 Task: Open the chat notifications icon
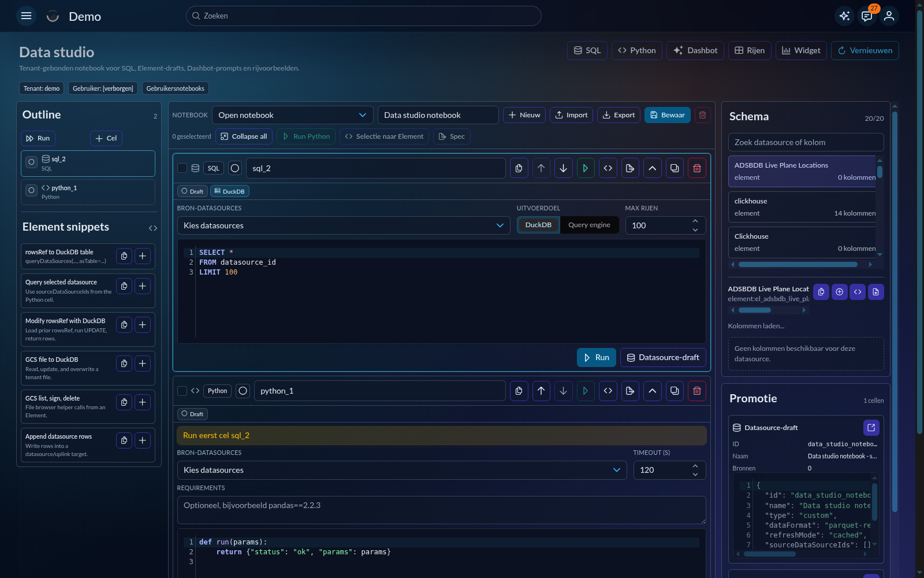[867, 16]
